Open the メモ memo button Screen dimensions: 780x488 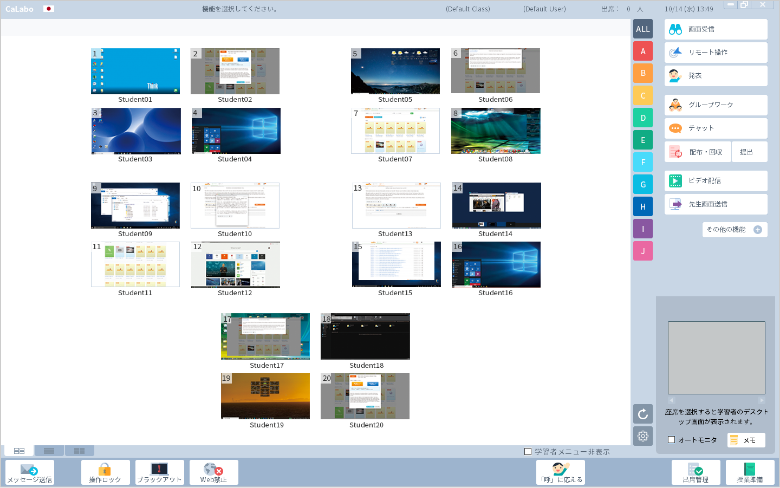pos(746,440)
